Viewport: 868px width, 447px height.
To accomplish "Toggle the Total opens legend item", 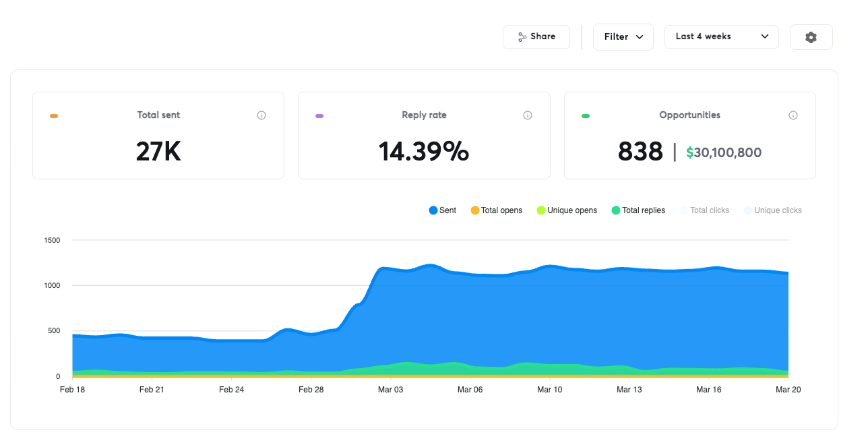I will (497, 210).
